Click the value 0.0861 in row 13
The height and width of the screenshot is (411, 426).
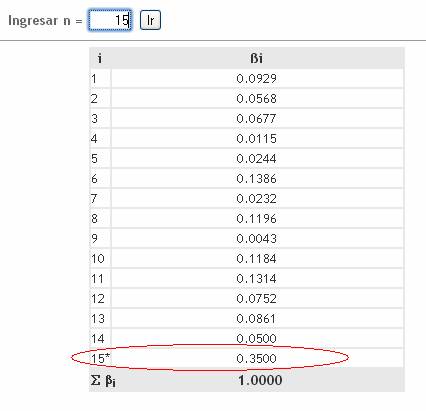tap(256, 319)
